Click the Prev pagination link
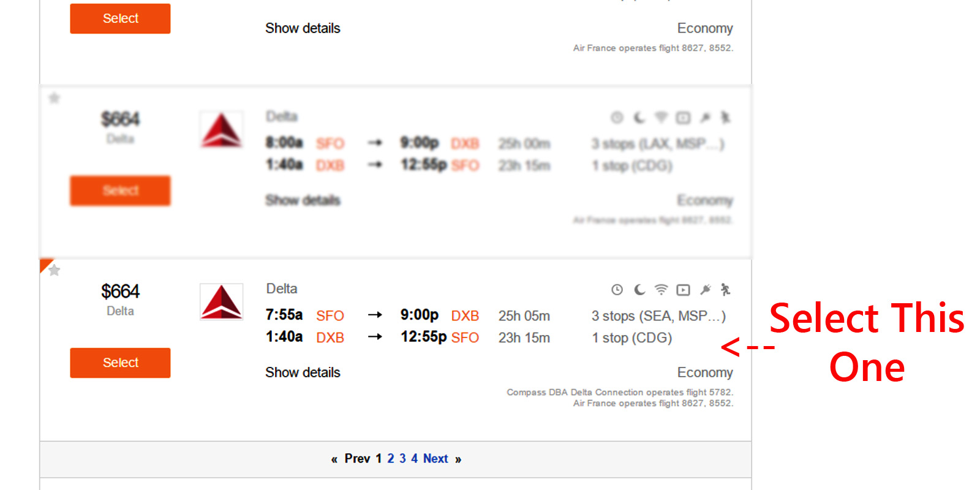Image resolution: width=980 pixels, height=490 pixels. coord(357,459)
